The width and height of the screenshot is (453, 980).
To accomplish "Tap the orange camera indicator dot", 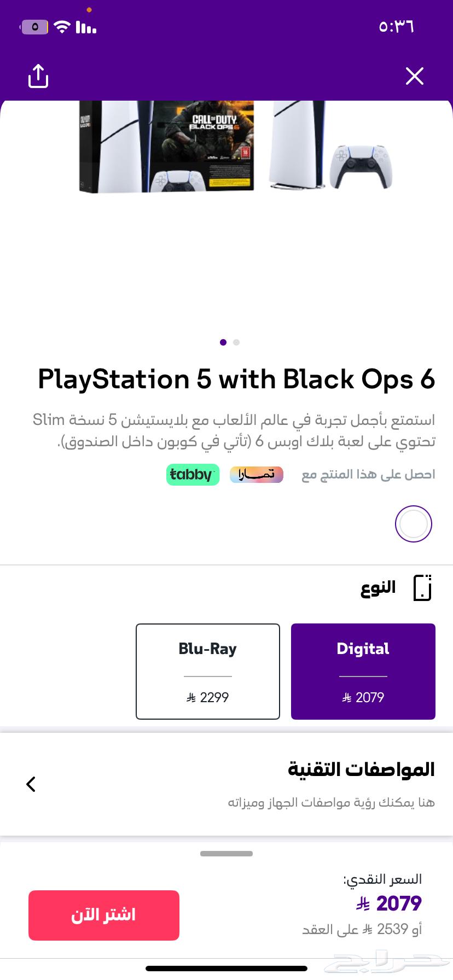I will pyautogui.click(x=89, y=9).
